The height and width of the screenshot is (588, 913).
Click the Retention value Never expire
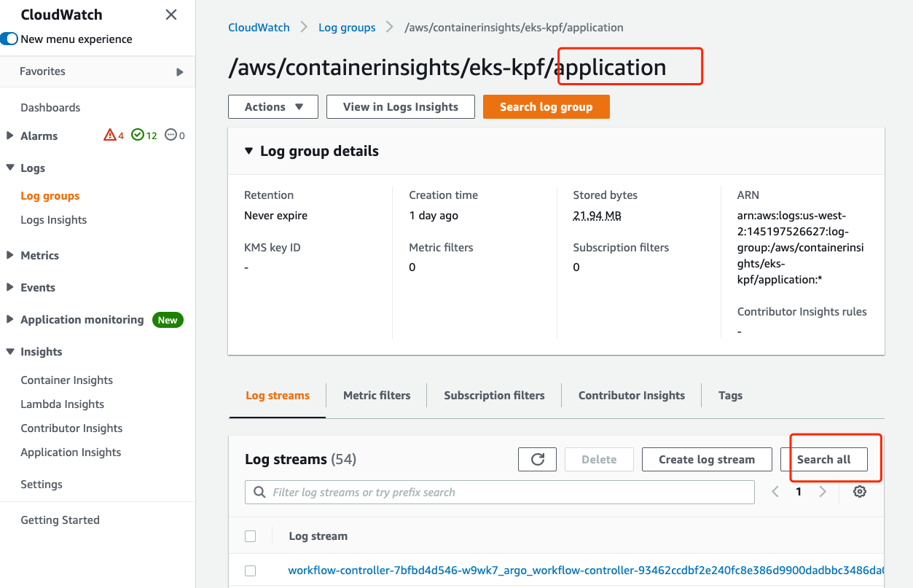[276, 215]
